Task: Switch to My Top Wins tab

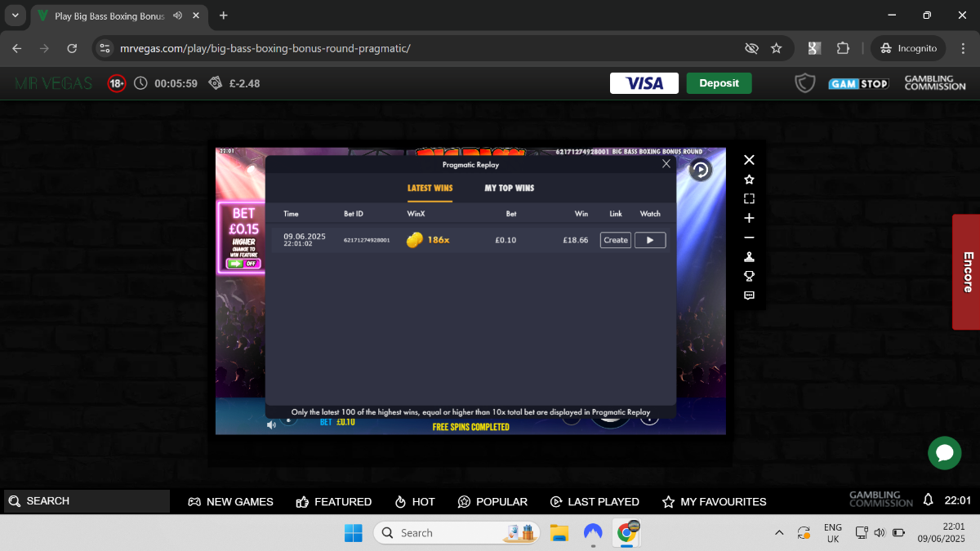Action: click(510, 188)
